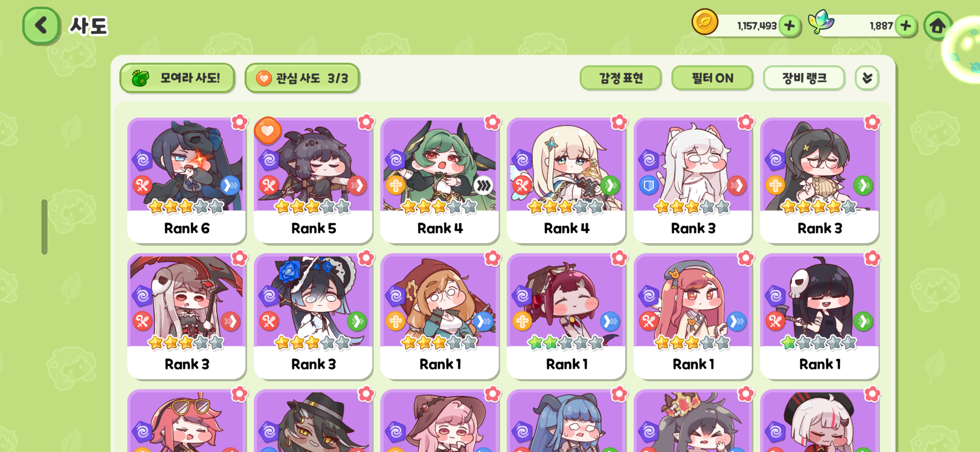This screenshot has width=980, height=452.
Task: Open the blonde Rank 4 character card
Action: [566, 180]
